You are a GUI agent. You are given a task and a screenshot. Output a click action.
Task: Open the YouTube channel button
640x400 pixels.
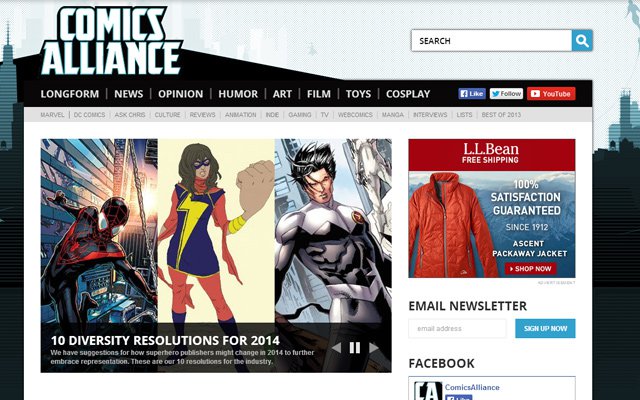click(551, 93)
